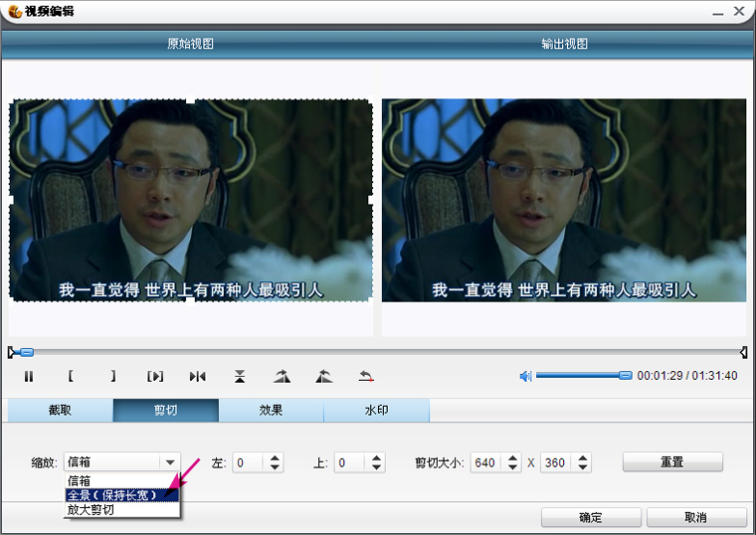Set the clip end bracket marker

(x=112, y=376)
